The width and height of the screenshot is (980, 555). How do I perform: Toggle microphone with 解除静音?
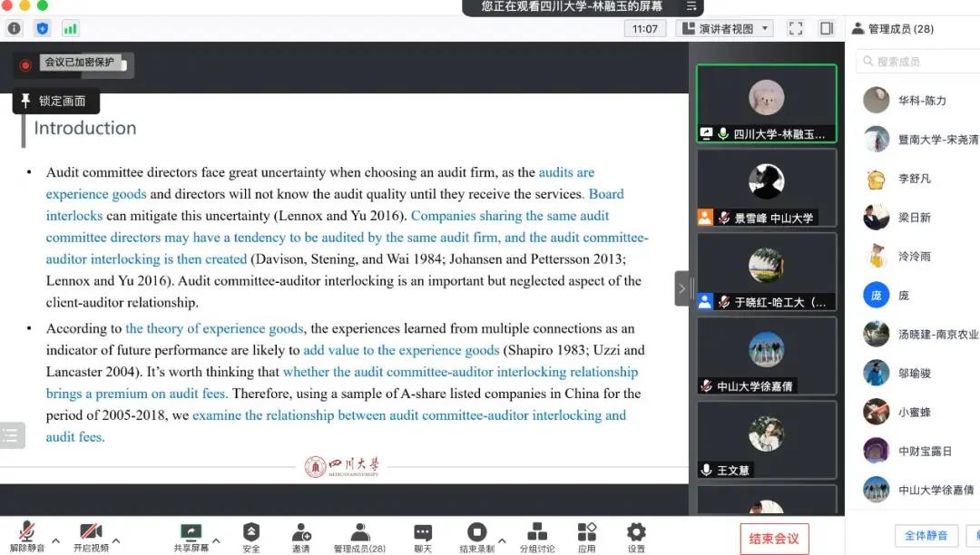pos(27,537)
